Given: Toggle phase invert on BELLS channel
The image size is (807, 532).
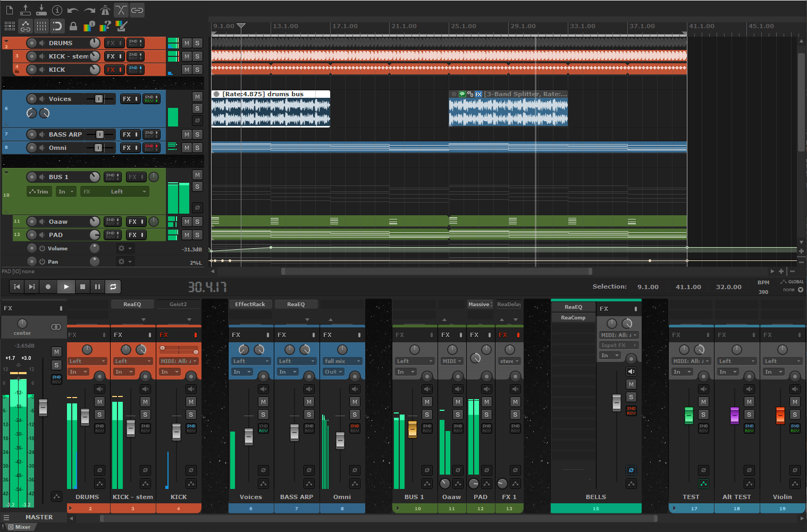Looking at the screenshot, I should coord(631,470).
